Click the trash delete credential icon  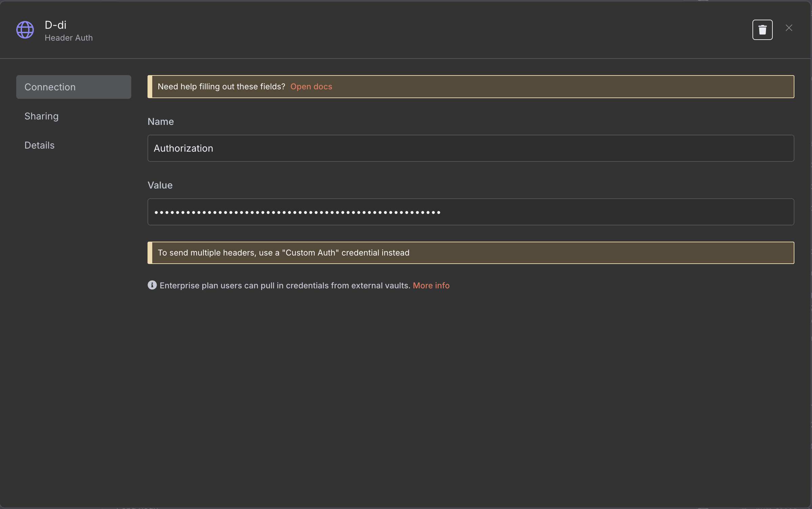762,30
